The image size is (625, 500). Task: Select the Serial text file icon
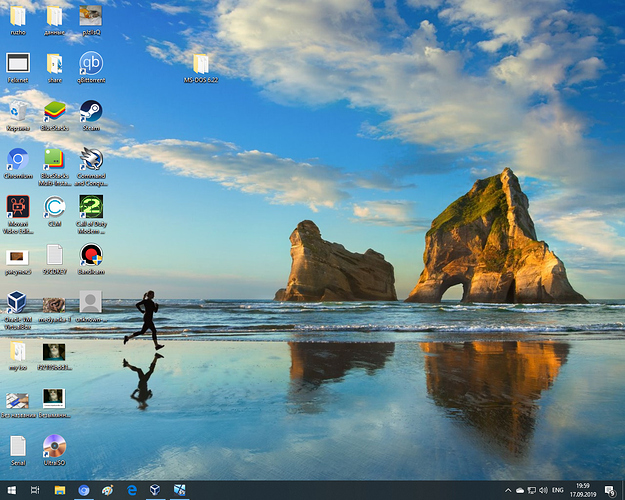pos(18,450)
